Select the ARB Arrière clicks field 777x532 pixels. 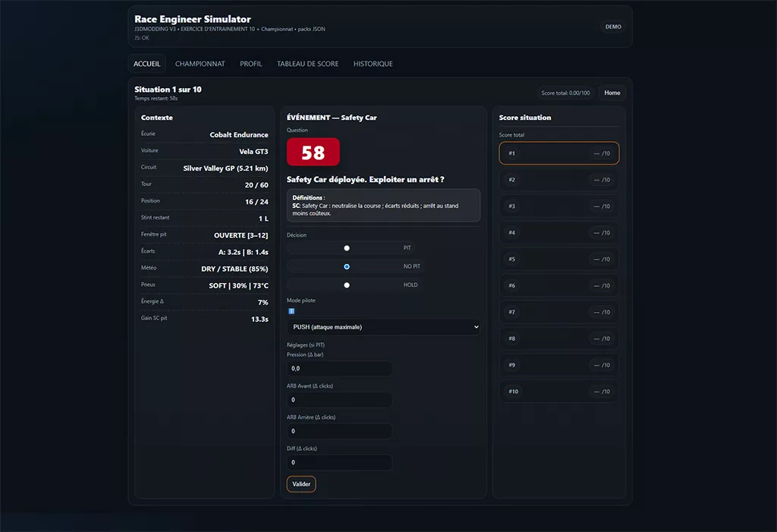339,431
